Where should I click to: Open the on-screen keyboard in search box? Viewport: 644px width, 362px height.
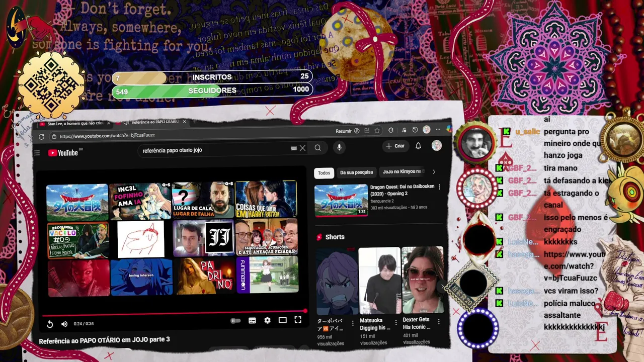coord(294,148)
